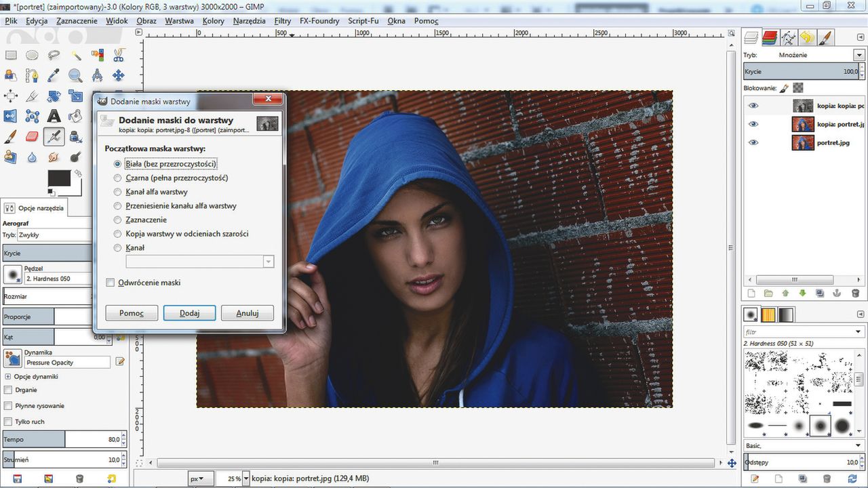Image resolution: width=868 pixels, height=488 pixels.
Task: Select the Airbrush tool
Action: (54, 136)
